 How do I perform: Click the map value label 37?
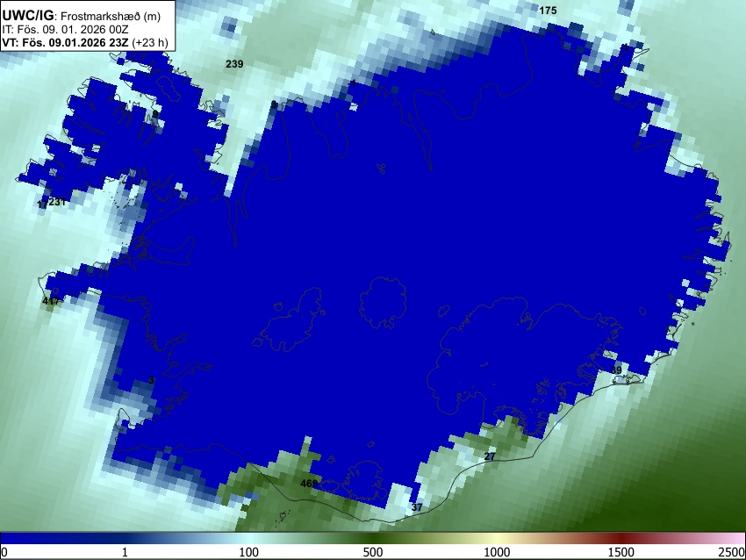pyautogui.click(x=417, y=507)
